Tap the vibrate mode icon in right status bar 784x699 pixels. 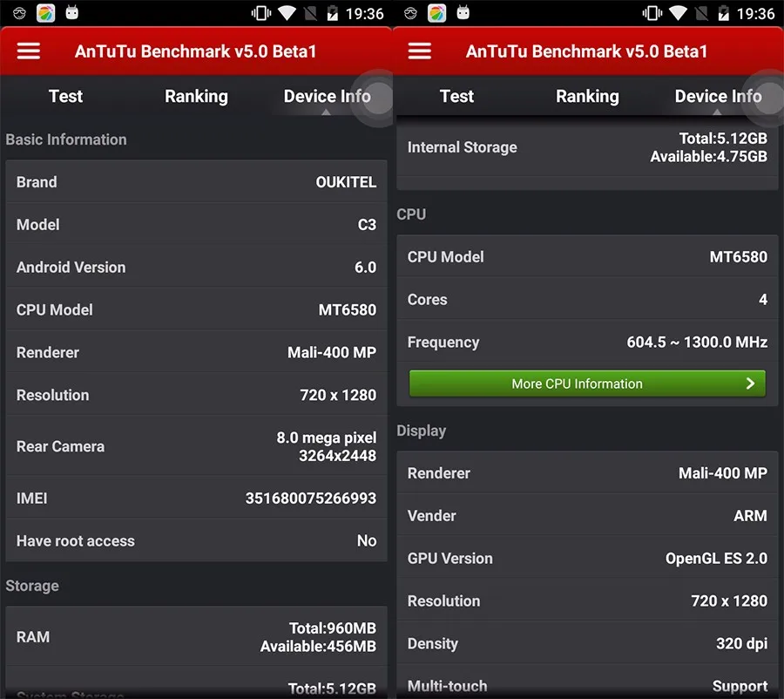pos(652,13)
